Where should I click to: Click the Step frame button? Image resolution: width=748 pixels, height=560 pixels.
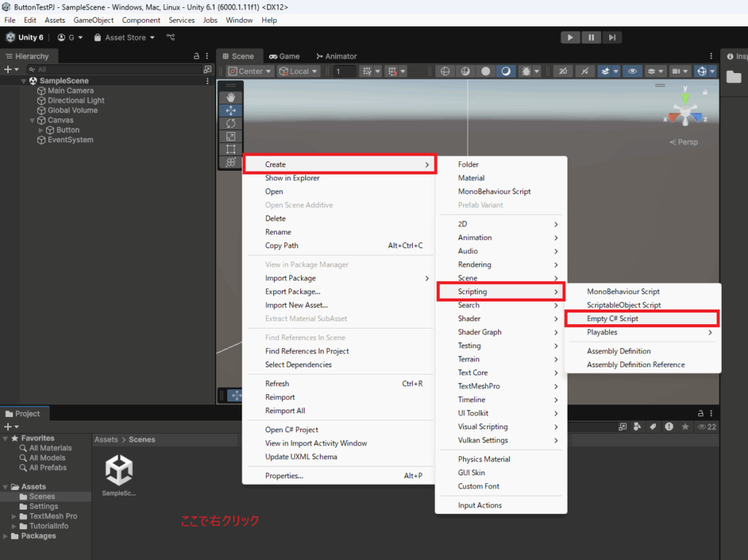(612, 37)
